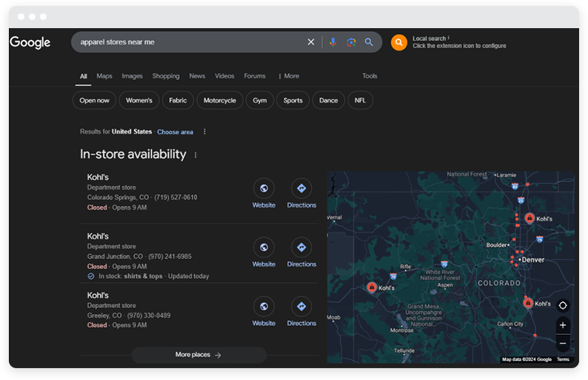Screen dimensions: 588x380
Task: Toggle the Open now filter chip
Action: point(94,101)
